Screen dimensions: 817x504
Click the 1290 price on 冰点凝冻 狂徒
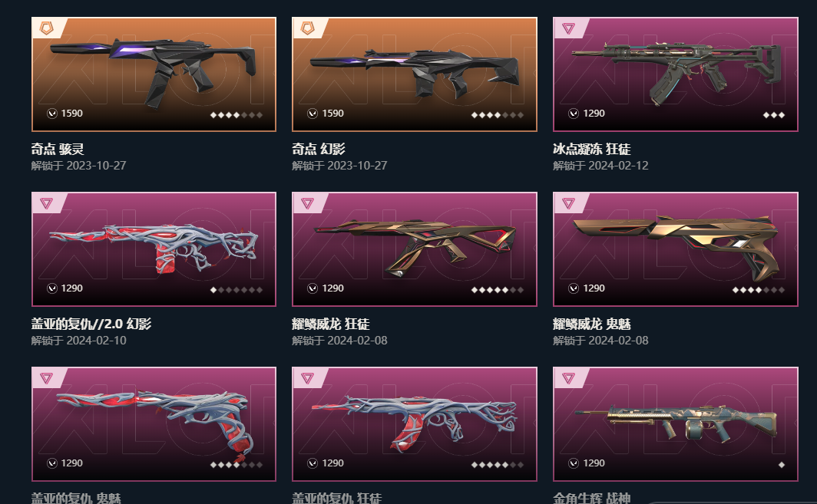(x=594, y=114)
